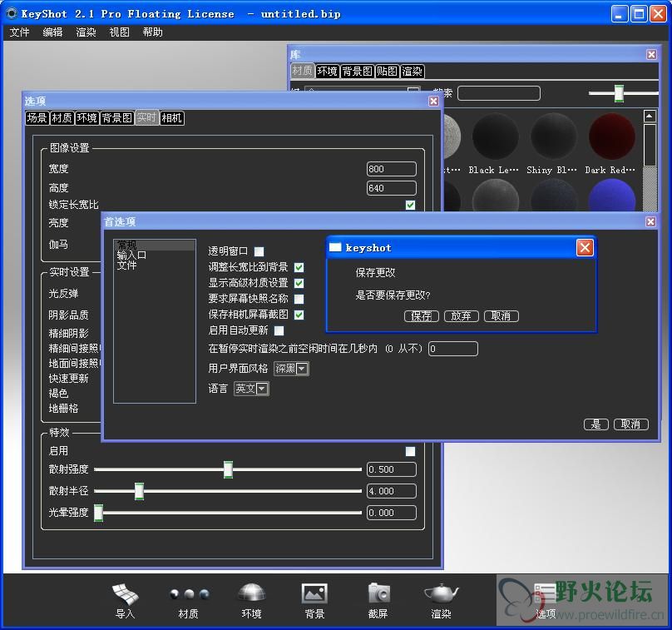Uncheck the 锁定长宽比 checkbox
This screenshot has height=630, width=672.
pos(410,205)
